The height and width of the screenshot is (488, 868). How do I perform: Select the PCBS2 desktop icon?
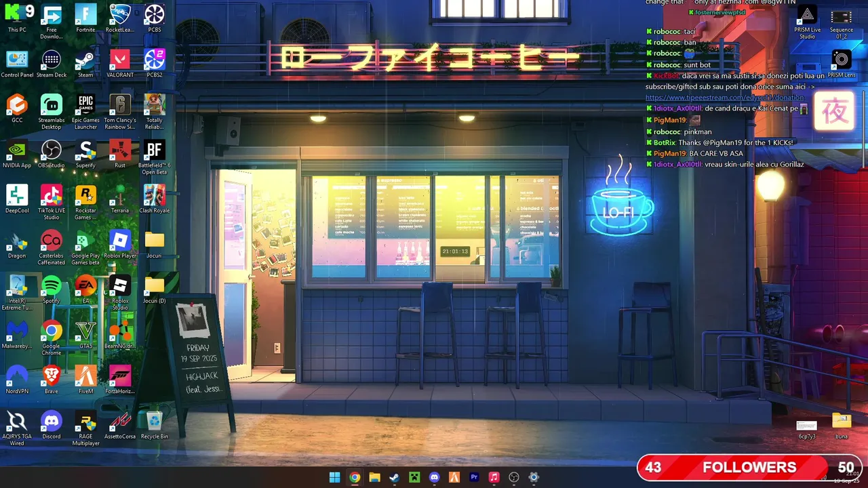[155, 64]
